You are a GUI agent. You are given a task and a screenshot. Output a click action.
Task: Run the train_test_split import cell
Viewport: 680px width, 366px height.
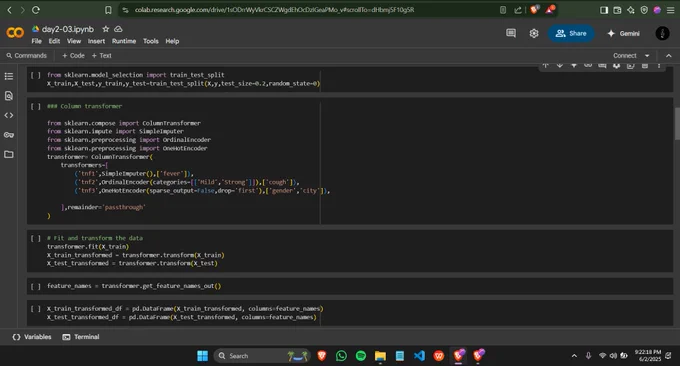(x=36, y=75)
